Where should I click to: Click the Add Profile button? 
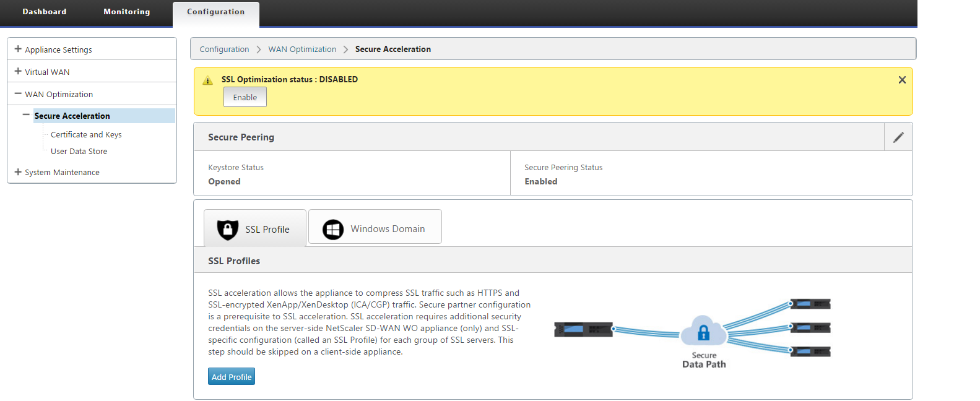tap(232, 376)
